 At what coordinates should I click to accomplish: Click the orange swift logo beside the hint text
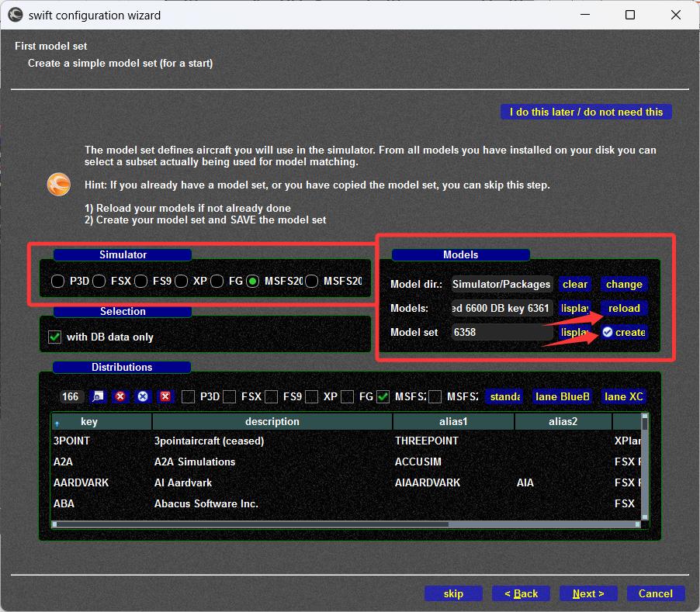pos(59,185)
